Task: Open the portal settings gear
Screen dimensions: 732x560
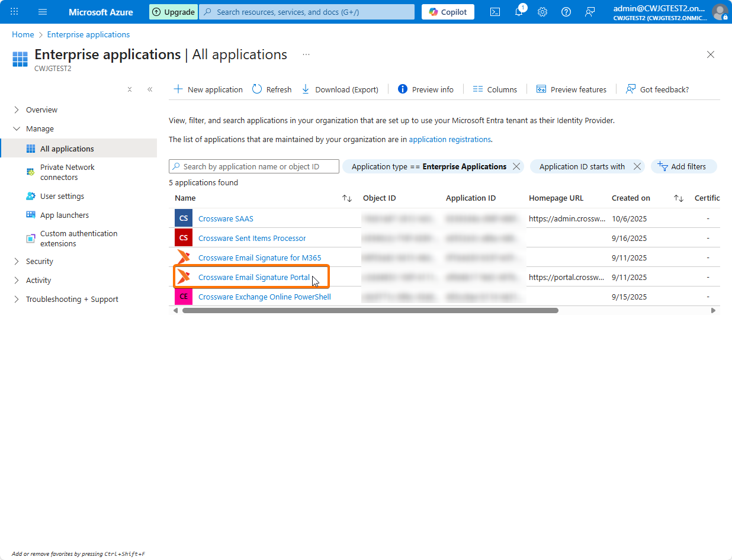Action: [x=542, y=12]
